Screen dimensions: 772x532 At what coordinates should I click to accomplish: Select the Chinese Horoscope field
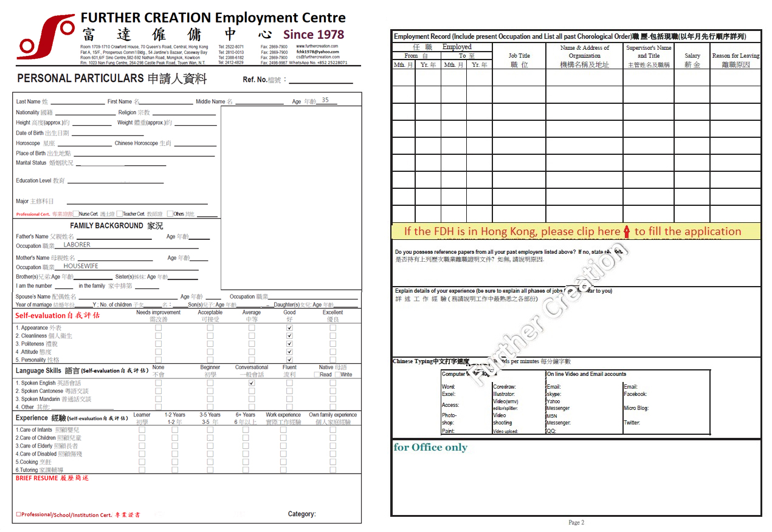coord(195,143)
